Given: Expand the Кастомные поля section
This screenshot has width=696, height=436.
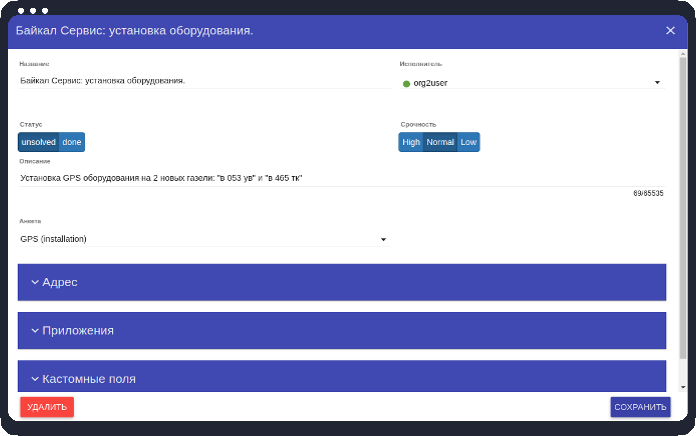Looking at the screenshot, I should click(342, 377).
